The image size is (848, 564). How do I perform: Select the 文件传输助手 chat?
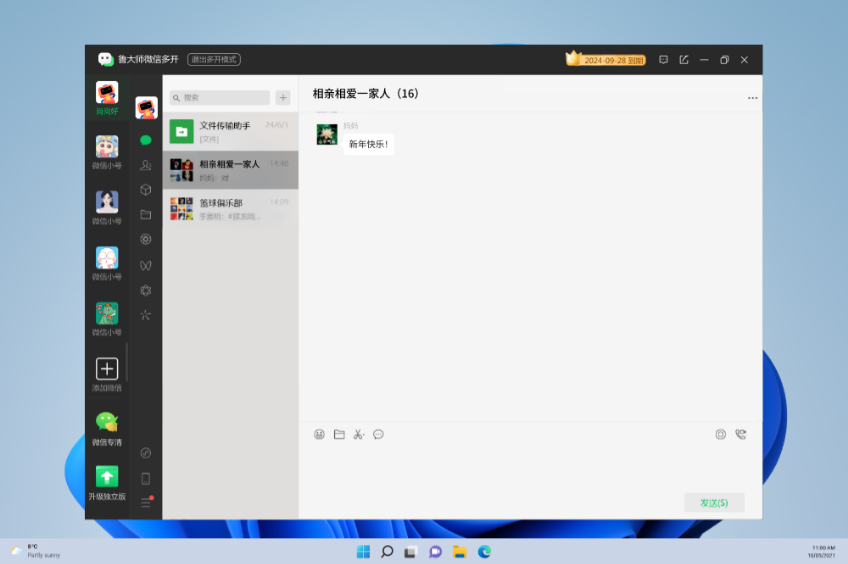230,131
